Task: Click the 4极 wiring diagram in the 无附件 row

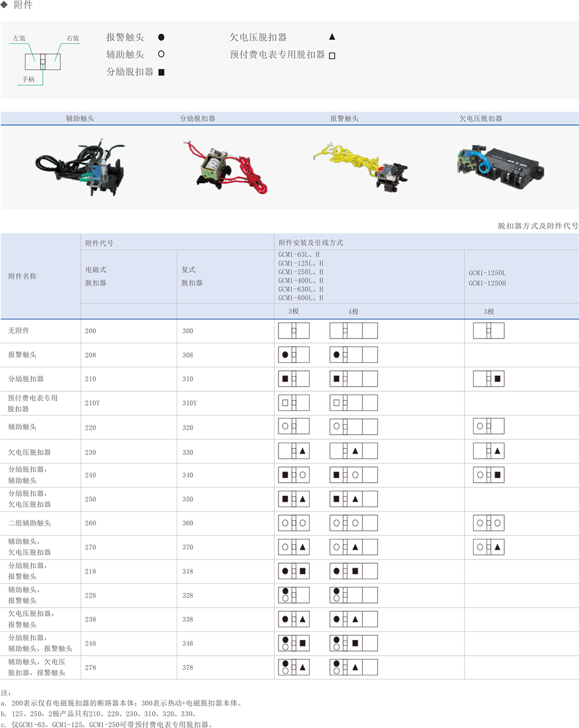Action: pyautogui.click(x=353, y=331)
